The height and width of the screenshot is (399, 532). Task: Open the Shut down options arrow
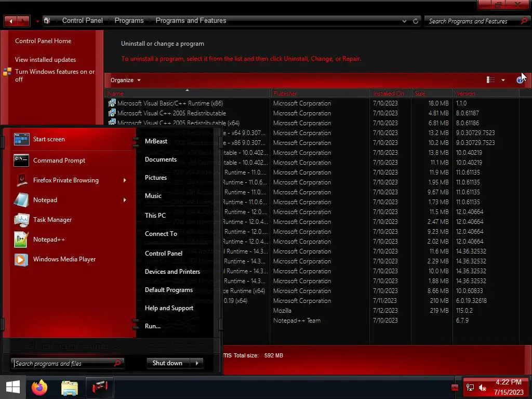pos(197,363)
